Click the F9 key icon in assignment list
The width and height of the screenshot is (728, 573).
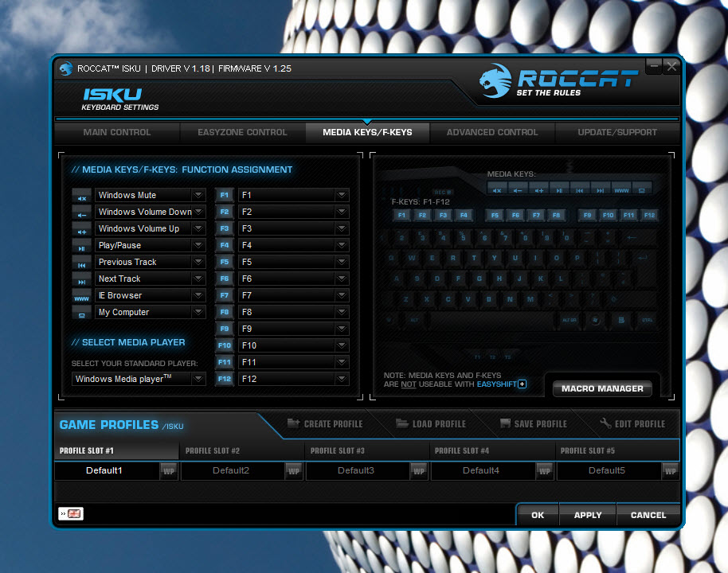[225, 329]
